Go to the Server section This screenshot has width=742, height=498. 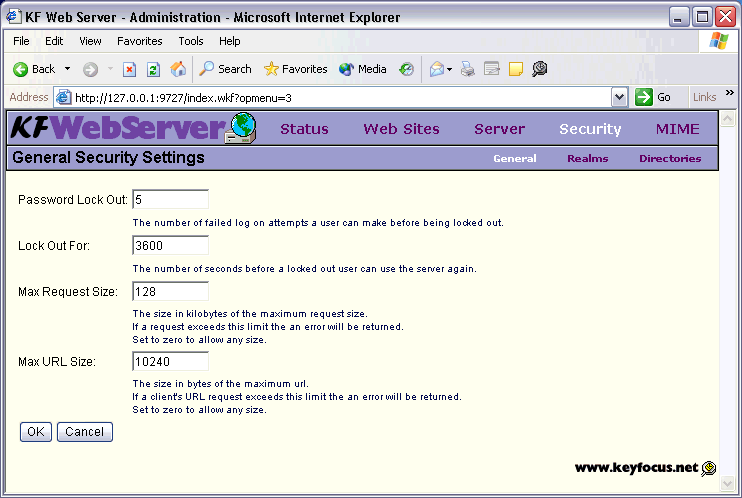[500, 129]
